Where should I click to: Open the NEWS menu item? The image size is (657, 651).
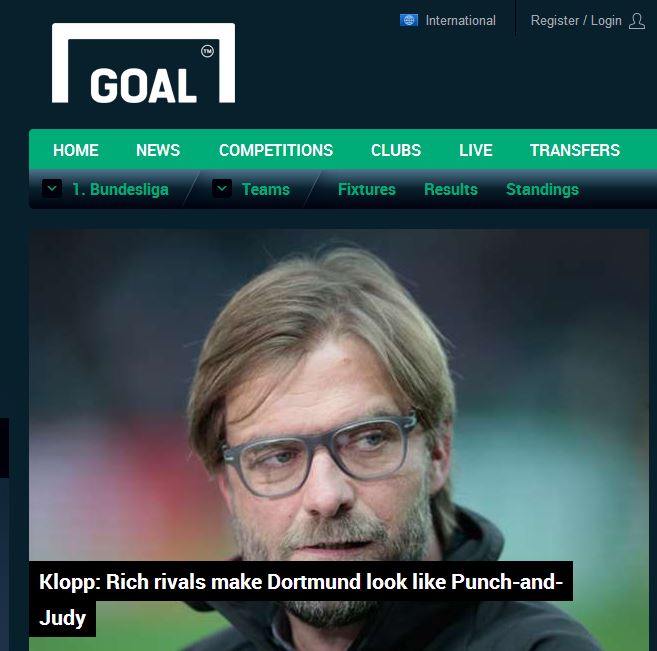click(x=158, y=150)
